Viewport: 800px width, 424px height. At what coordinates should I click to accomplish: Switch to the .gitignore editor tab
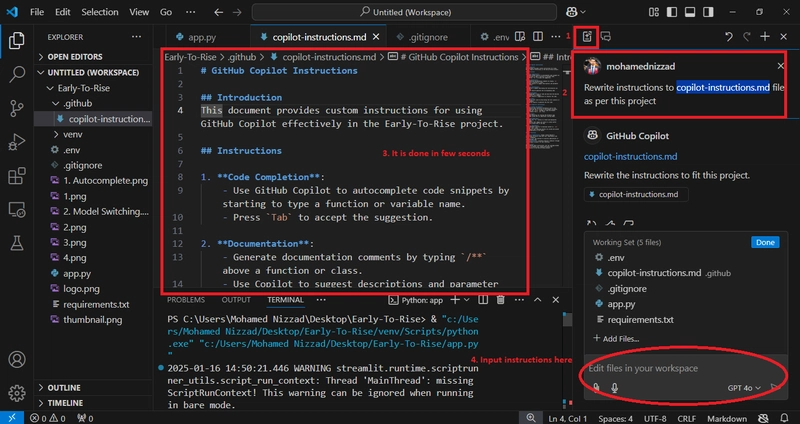[429, 37]
